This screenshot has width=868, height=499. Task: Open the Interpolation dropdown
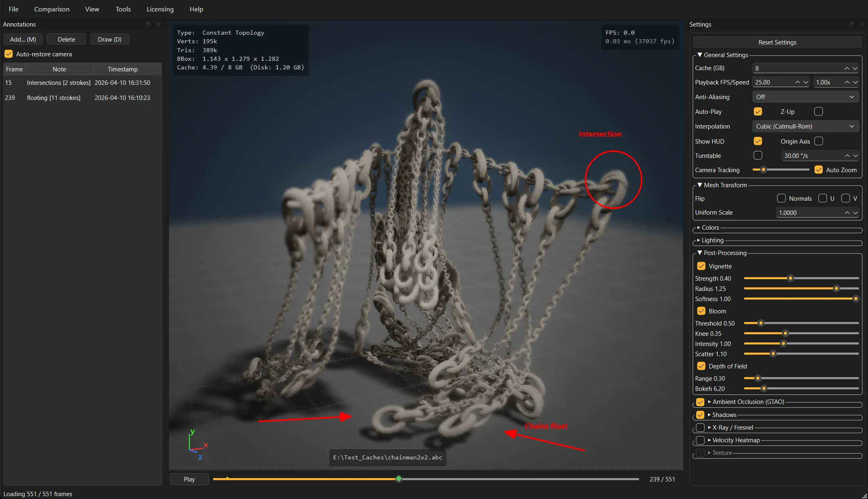coord(805,126)
